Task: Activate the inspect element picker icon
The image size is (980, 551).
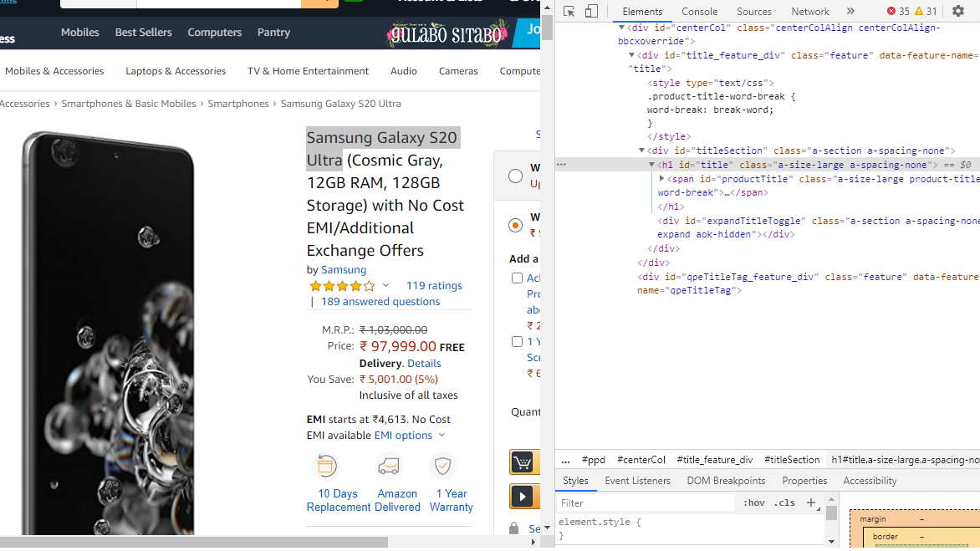Action: pyautogui.click(x=569, y=11)
